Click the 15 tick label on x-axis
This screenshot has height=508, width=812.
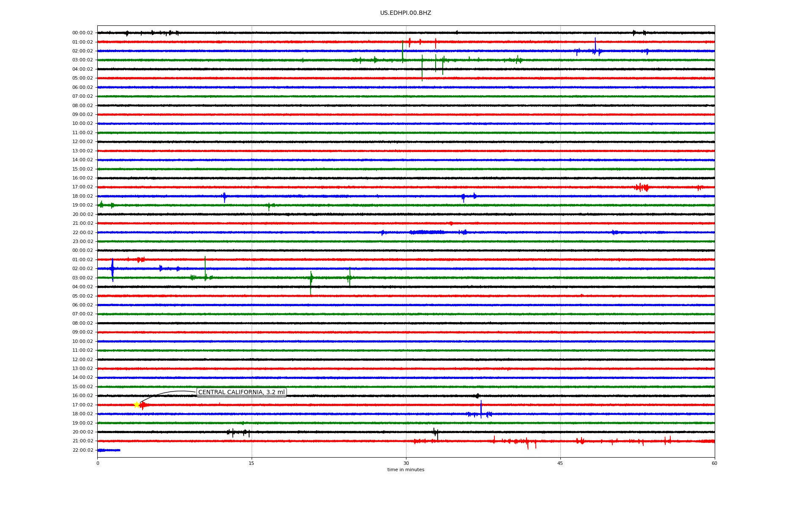pyautogui.click(x=252, y=463)
